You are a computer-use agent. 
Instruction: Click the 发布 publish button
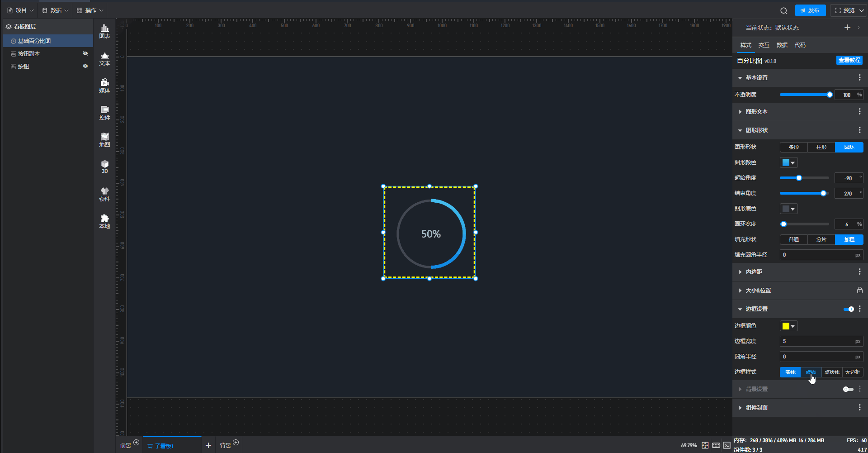[x=810, y=10]
